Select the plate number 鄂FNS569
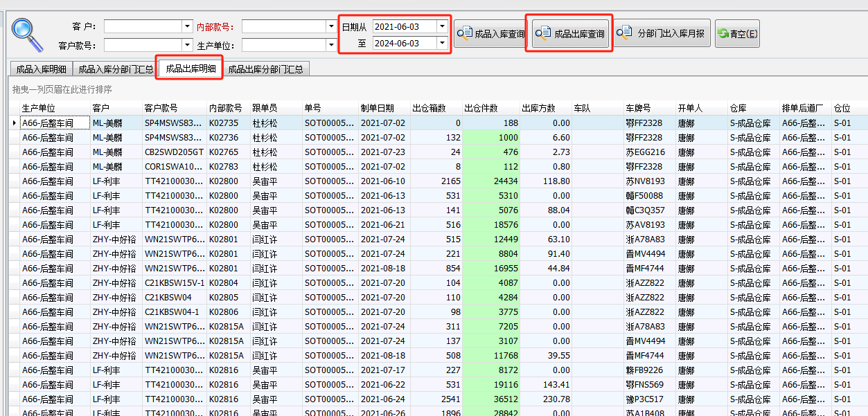The height and width of the screenshot is (416, 868). click(650, 384)
